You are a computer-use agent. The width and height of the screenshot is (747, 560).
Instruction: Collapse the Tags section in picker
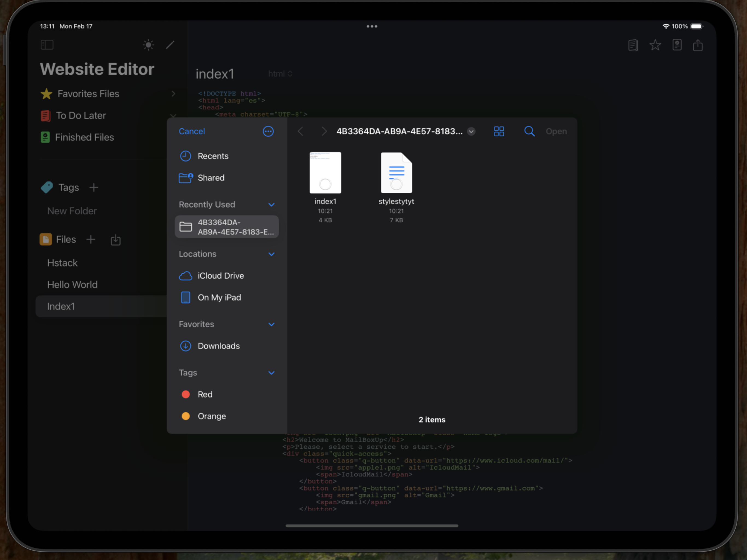(271, 373)
